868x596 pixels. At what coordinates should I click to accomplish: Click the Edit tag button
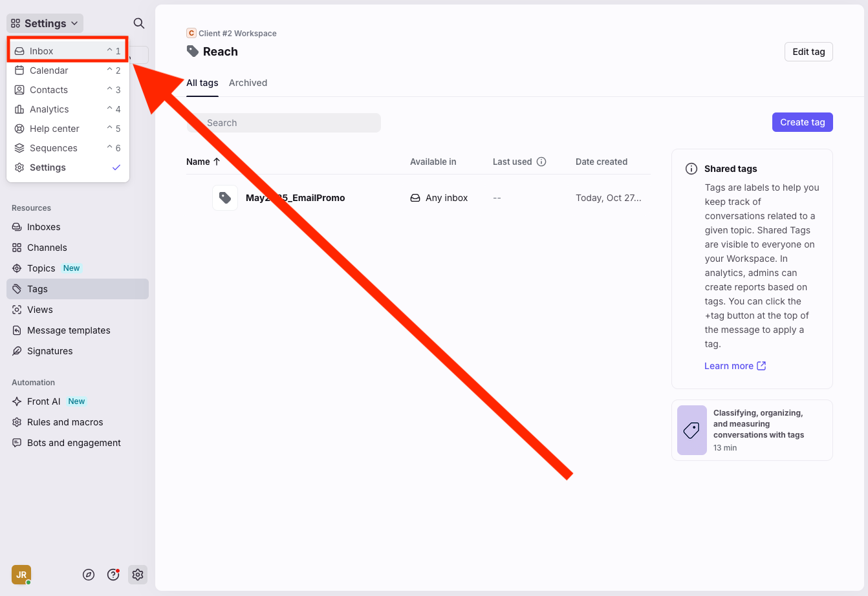(x=808, y=52)
